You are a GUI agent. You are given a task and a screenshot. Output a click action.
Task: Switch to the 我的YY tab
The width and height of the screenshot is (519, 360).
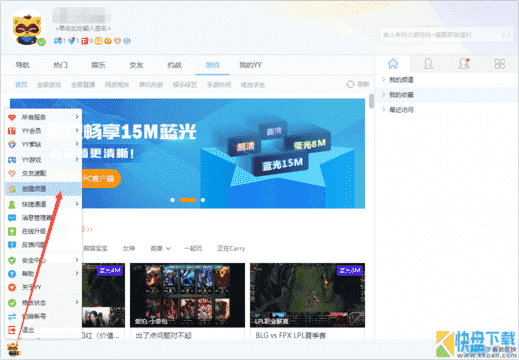point(250,65)
